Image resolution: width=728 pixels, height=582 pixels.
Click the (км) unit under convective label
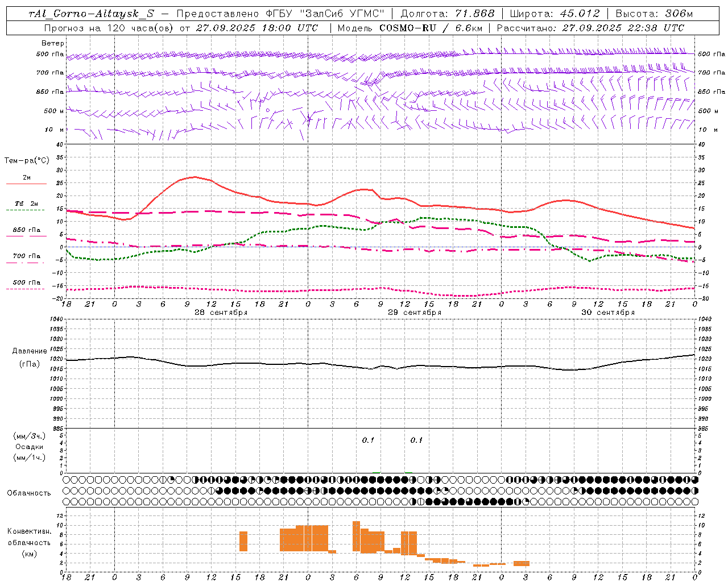(x=29, y=554)
